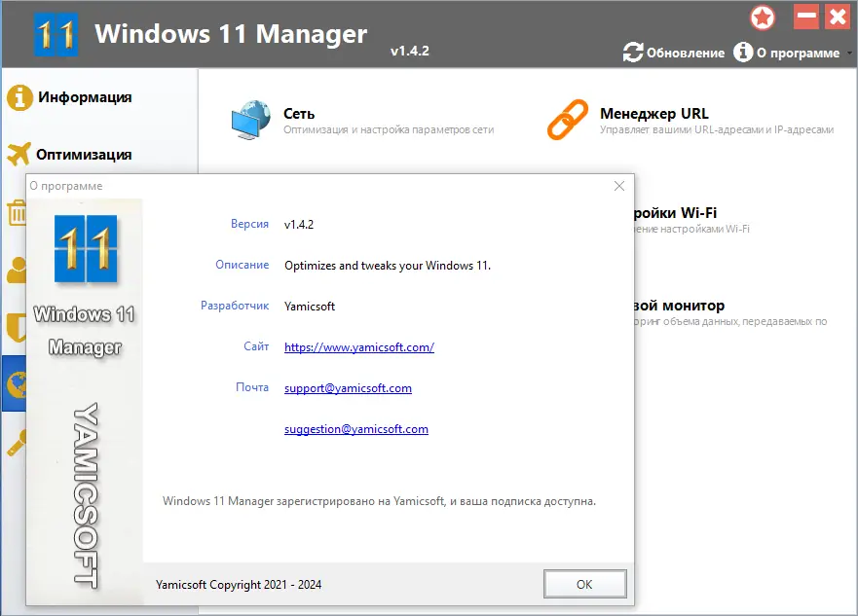Screen dimensions: 858x616
Task: Click the Yamicsoft developer name text
Action: (309, 307)
